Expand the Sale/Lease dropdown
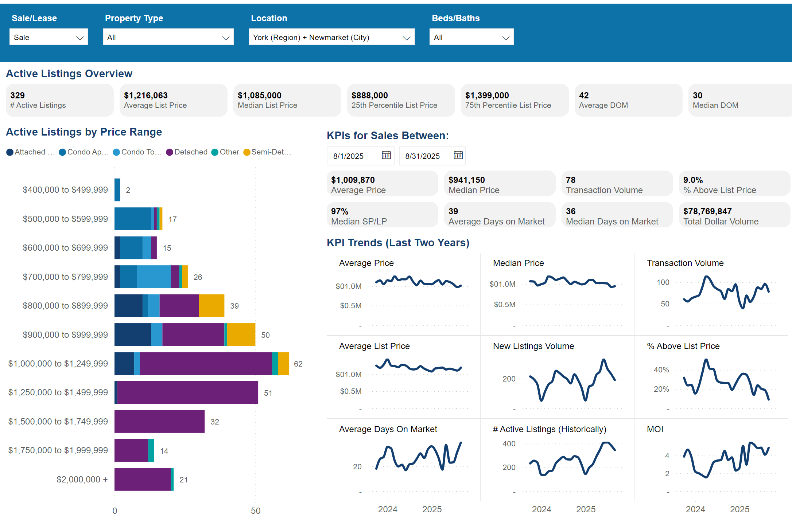The height and width of the screenshot is (532, 792). pyautogui.click(x=49, y=38)
